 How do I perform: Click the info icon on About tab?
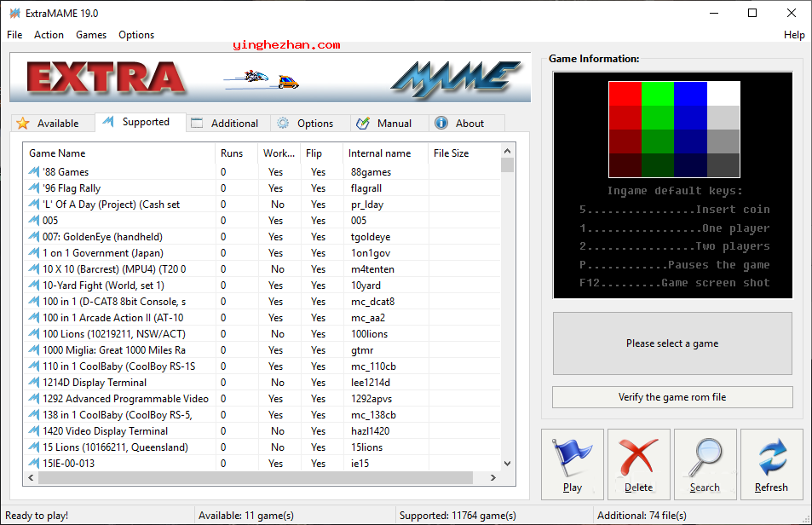click(441, 124)
